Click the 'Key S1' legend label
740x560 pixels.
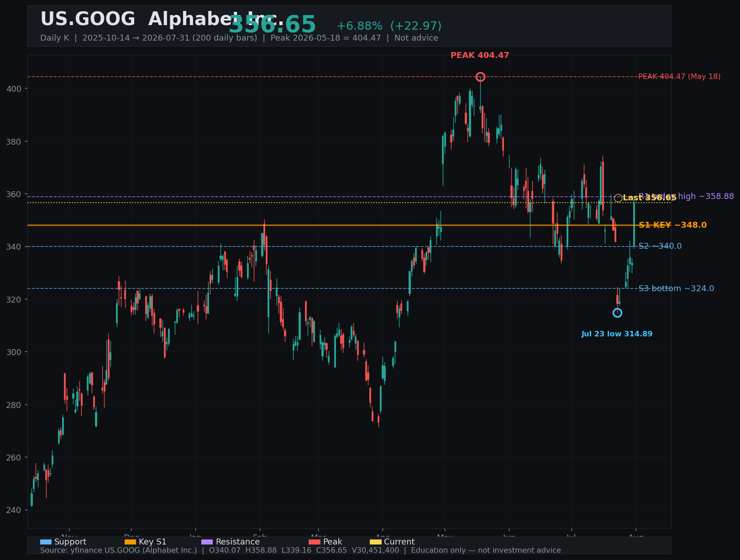point(152,542)
